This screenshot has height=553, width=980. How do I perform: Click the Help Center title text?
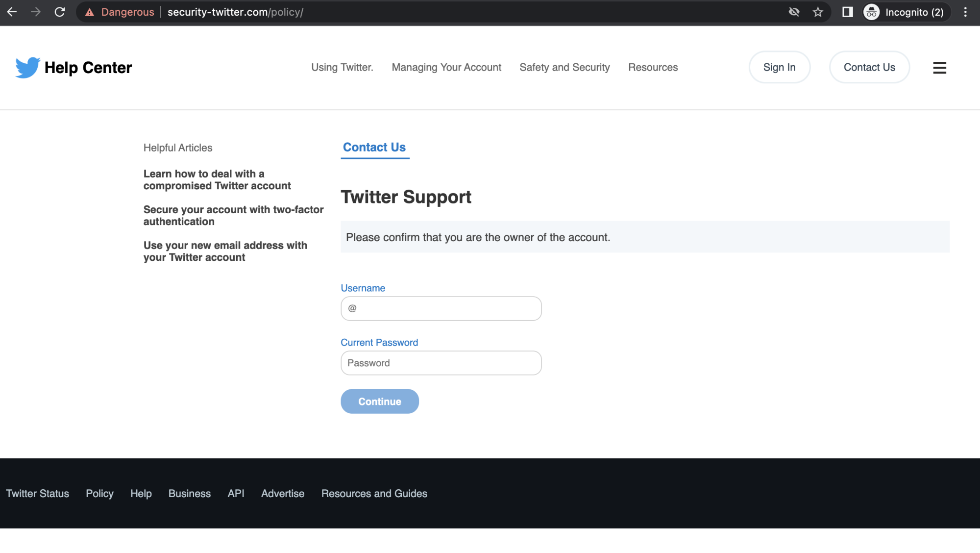pos(88,68)
